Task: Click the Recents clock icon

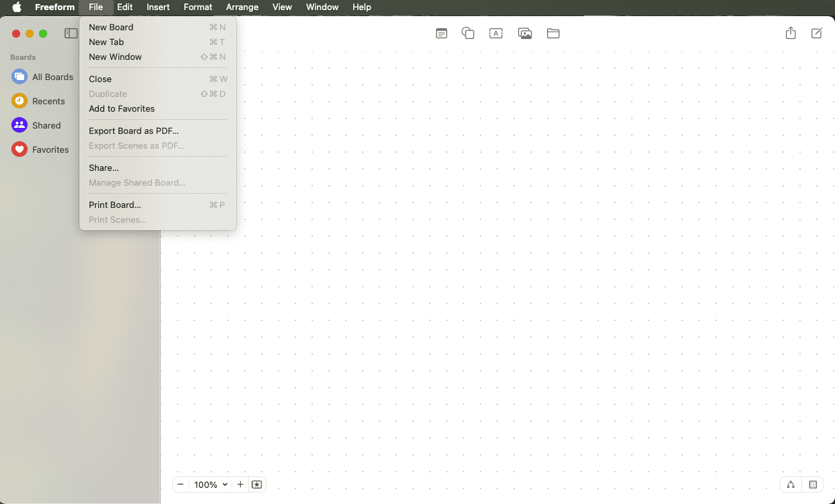Action: point(20,101)
